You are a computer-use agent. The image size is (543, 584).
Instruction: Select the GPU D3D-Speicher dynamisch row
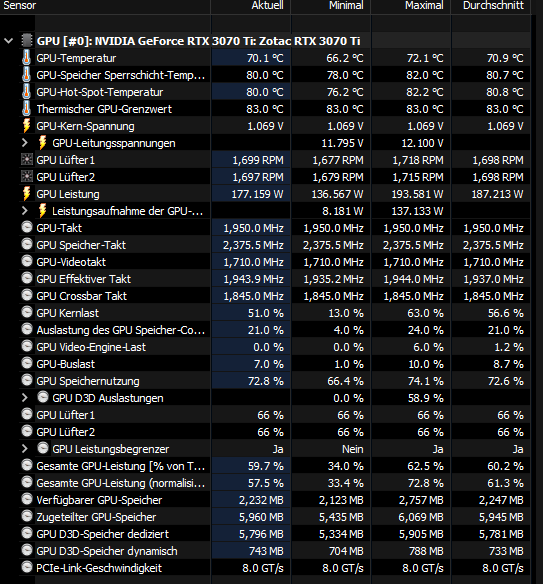tap(274, 551)
